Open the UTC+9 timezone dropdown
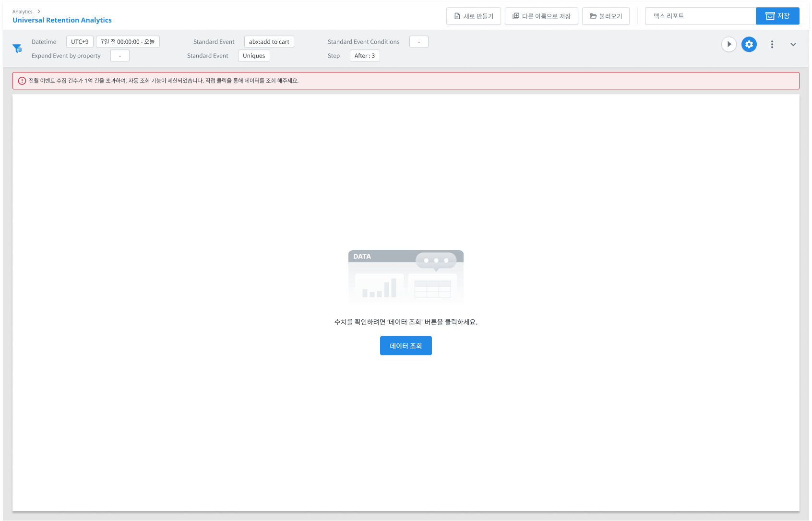This screenshot has width=812, height=521. click(80, 42)
